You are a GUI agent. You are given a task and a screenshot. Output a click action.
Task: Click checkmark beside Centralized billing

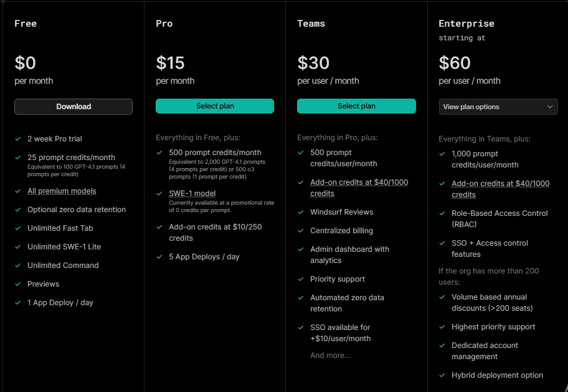(300, 231)
